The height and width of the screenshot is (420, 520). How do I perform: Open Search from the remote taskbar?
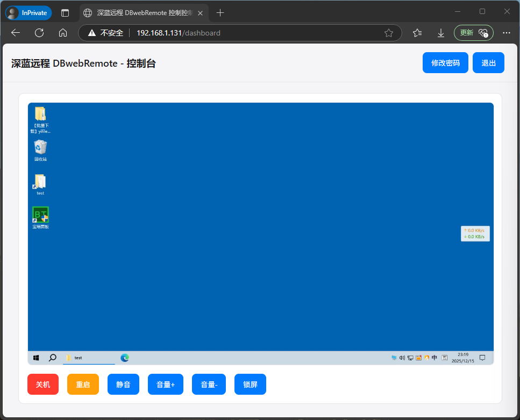pos(52,358)
